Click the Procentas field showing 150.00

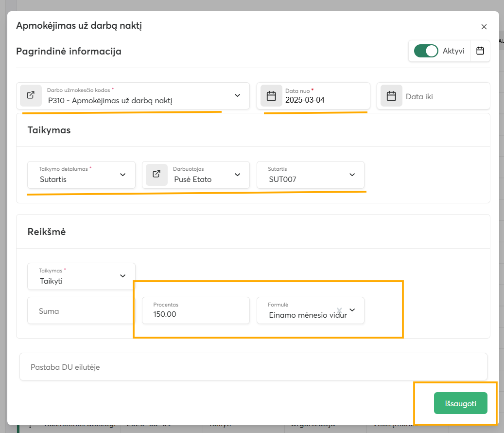coord(196,310)
